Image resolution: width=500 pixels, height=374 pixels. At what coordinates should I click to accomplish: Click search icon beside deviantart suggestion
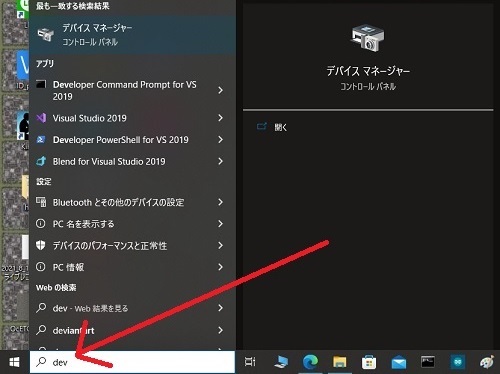point(41,330)
